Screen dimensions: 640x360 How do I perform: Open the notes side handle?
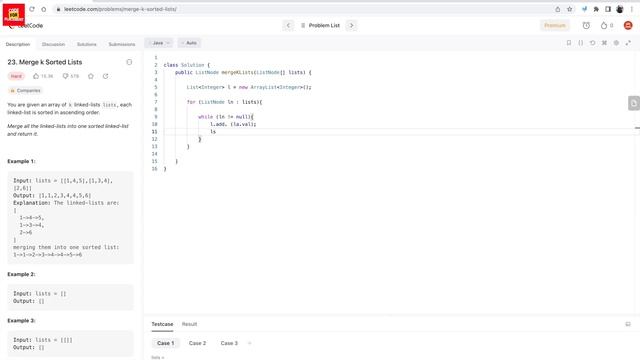click(634, 103)
